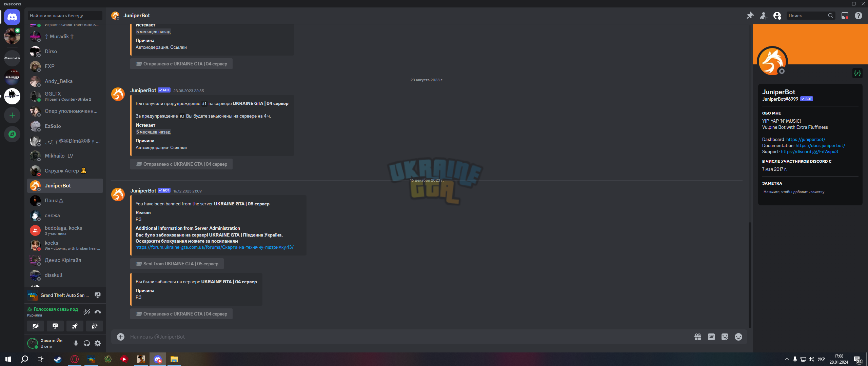Open the sticker picker

click(725, 337)
